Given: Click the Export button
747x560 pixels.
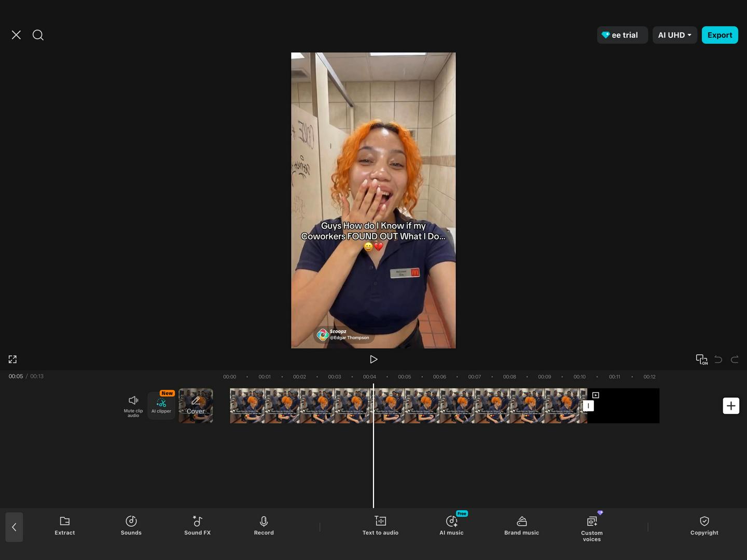Looking at the screenshot, I should click(720, 35).
